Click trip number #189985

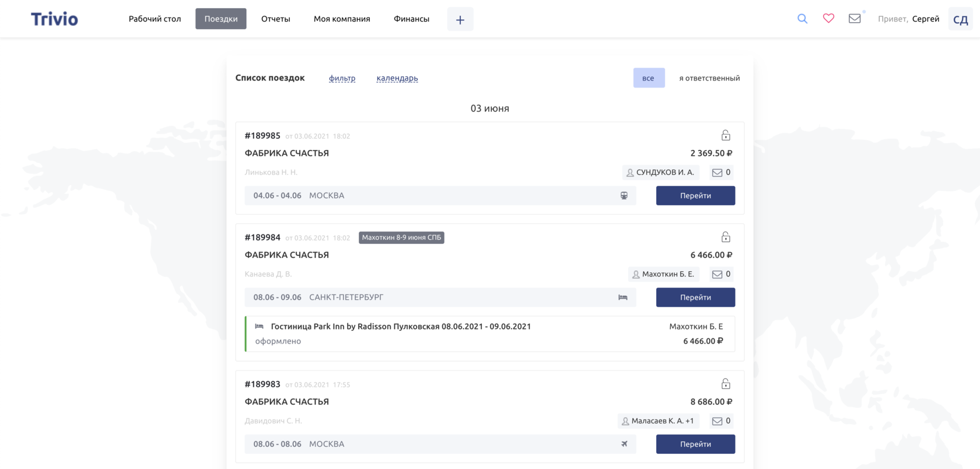tap(262, 135)
